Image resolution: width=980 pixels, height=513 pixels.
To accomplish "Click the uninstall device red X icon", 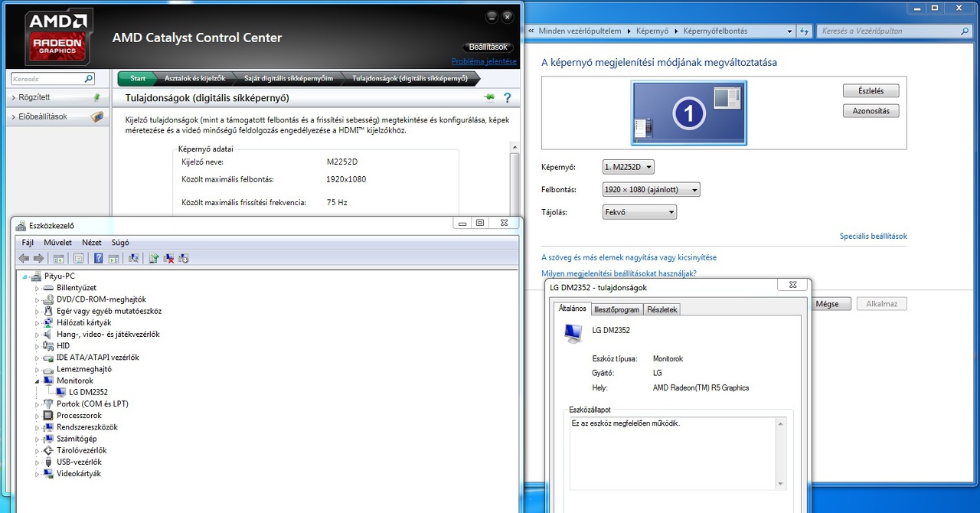I will click(x=168, y=259).
